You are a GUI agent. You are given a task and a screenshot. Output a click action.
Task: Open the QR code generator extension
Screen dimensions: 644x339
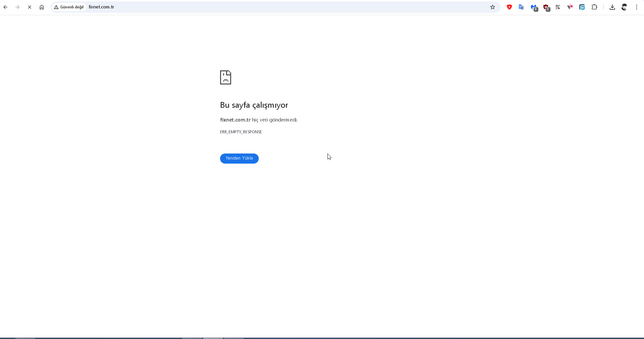tap(558, 7)
